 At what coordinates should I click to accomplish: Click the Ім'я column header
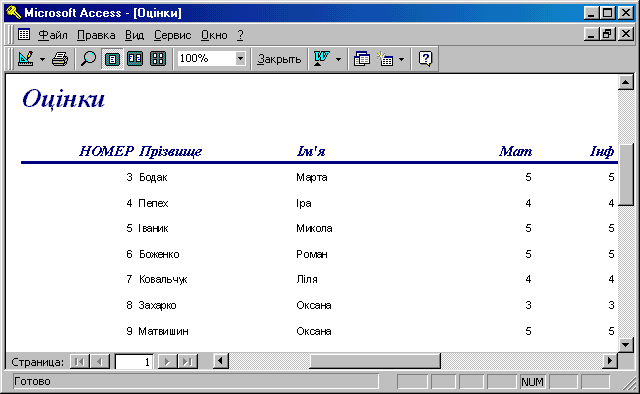coord(311,151)
